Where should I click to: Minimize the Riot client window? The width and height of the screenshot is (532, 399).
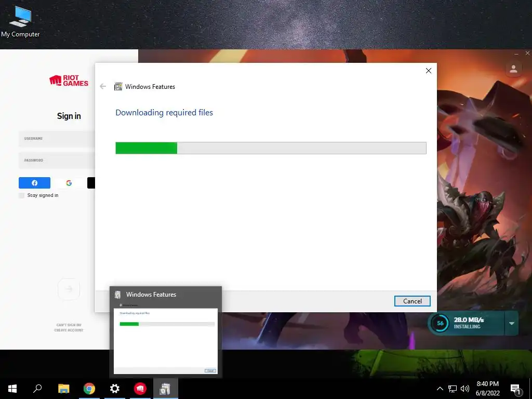tap(516, 54)
